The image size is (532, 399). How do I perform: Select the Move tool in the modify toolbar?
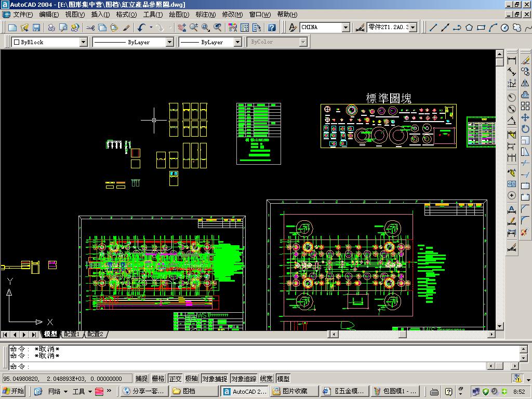(x=525, y=118)
